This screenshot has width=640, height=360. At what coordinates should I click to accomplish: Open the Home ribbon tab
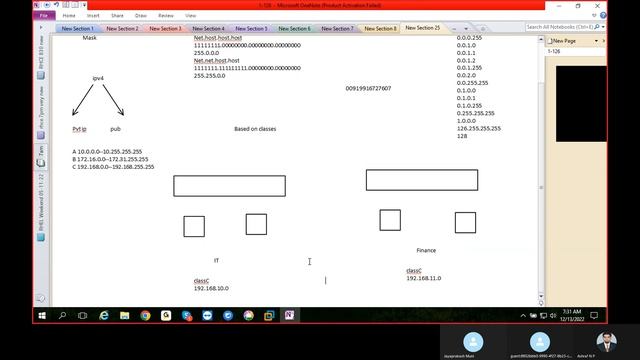pyautogui.click(x=69, y=16)
